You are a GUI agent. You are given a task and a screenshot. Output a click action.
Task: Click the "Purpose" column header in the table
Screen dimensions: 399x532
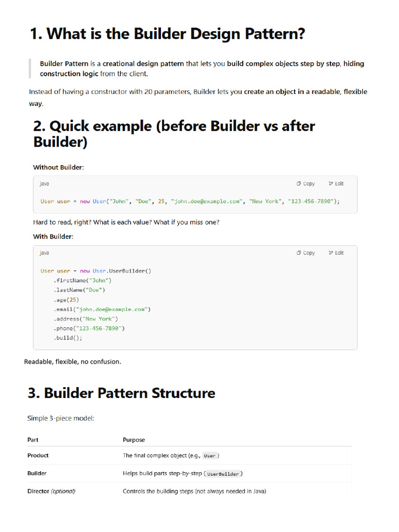(134, 440)
